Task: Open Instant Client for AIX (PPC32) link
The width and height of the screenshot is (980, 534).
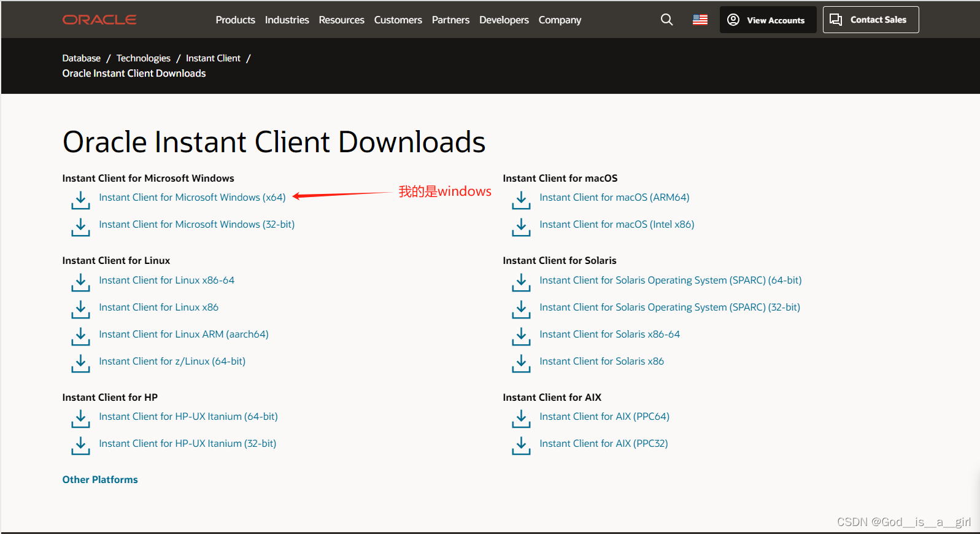Action: 604,444
